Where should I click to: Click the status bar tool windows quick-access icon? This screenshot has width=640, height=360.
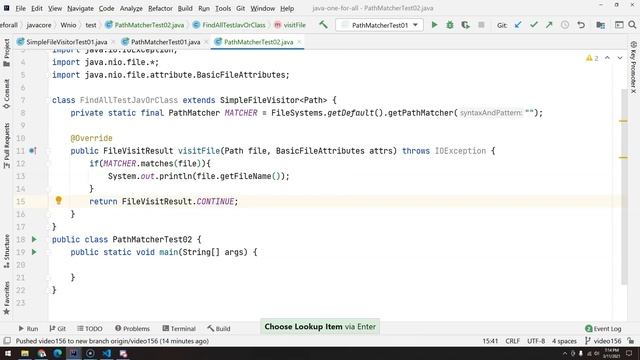click(x=7, y=341)
